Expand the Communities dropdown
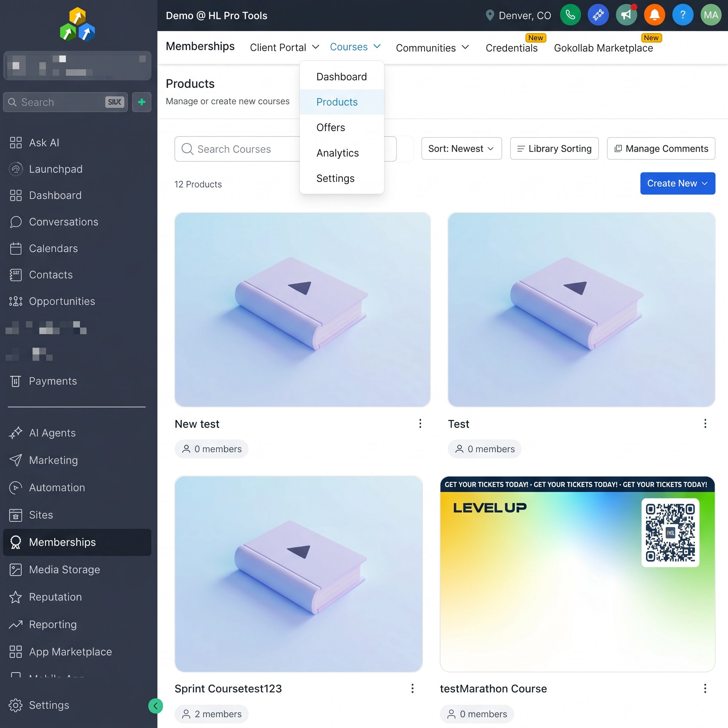Viewport: 728px width, 728px height. [x=432, y=48]
